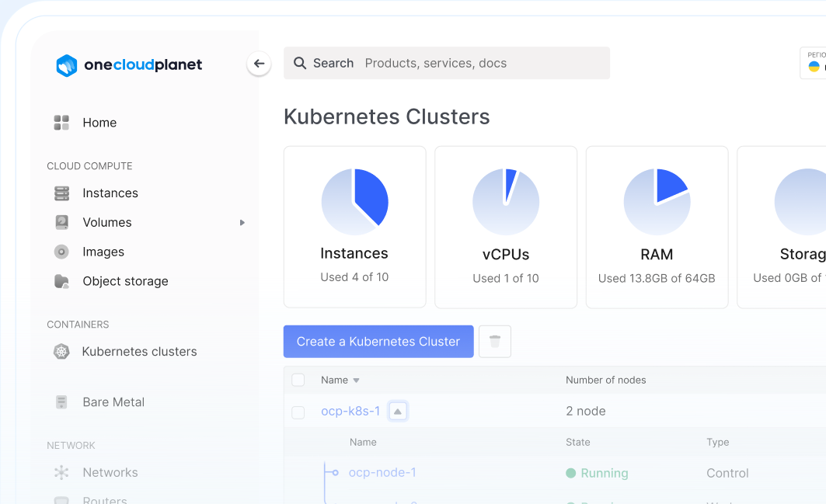Click the "Running" state text
Screen dimensions: 826x504
tap(605, 473)
